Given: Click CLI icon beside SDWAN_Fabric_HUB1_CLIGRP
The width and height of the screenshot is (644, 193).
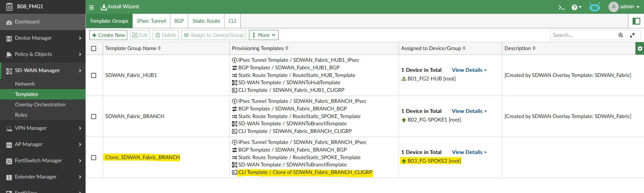Looking at the screenshot, I should [234, 90].
